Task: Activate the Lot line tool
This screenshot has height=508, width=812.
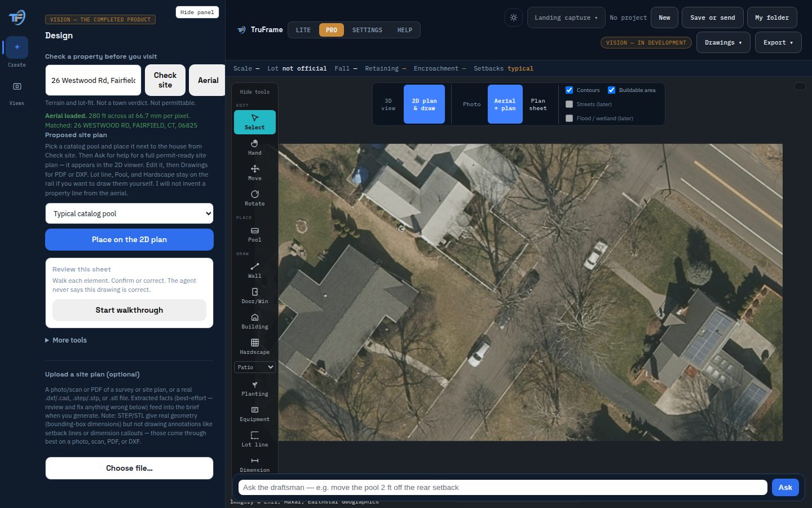Action: click(x=255, y=439)
